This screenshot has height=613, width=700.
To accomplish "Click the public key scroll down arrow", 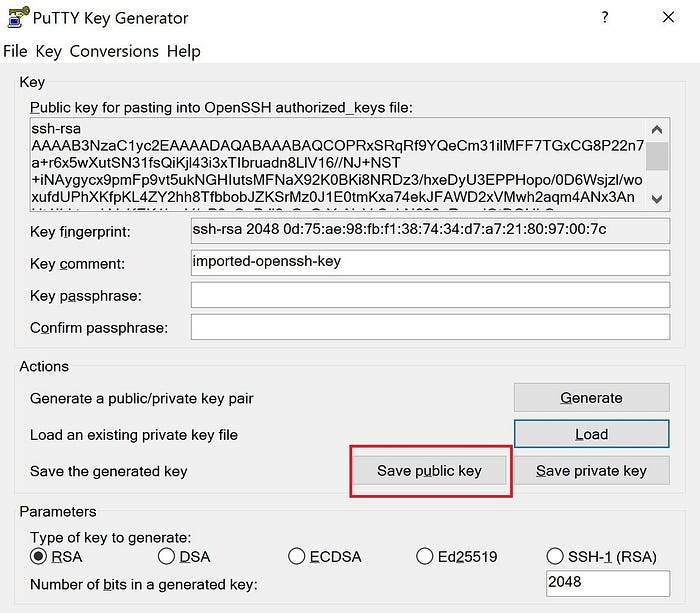I will [x=656, y=199].
